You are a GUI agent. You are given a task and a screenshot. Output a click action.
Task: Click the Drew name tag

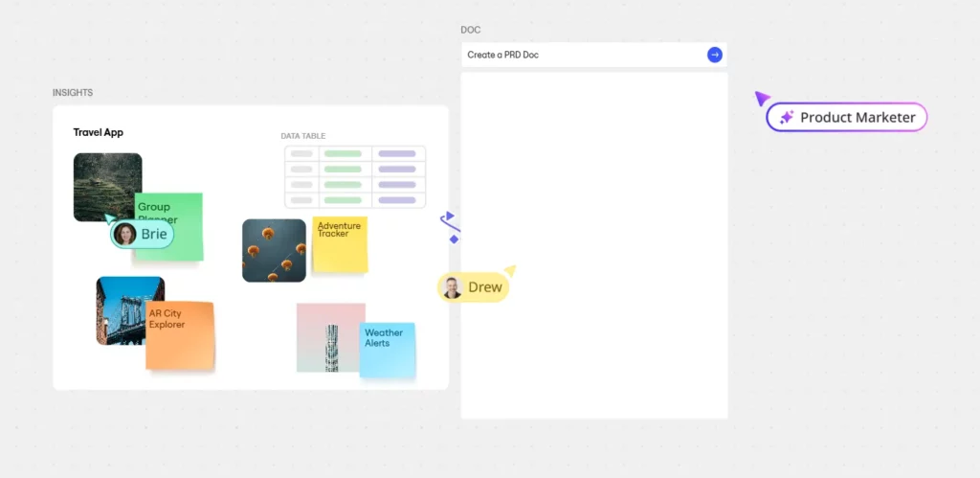pos(484,287)
